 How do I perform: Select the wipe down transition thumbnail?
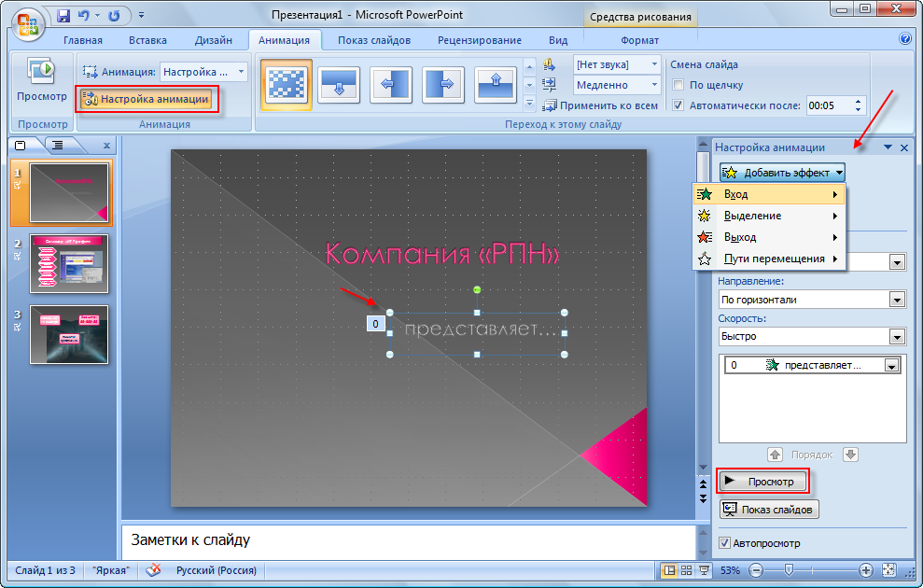(339, 85)
